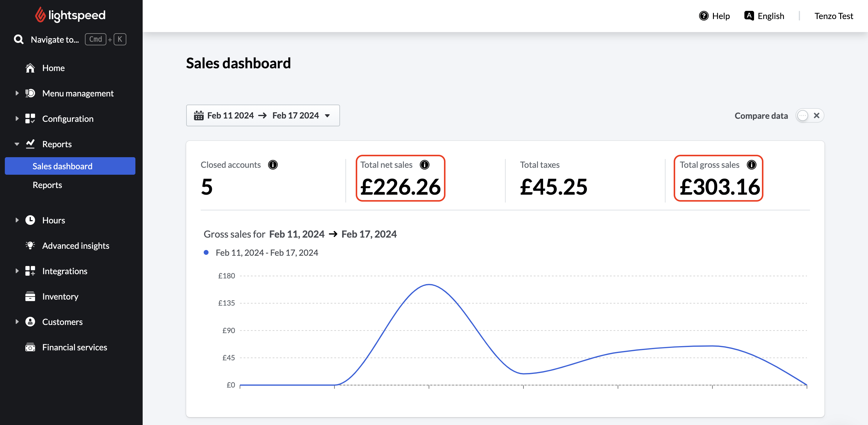Click the Cmd shortcut key badge

pos(96,39)
